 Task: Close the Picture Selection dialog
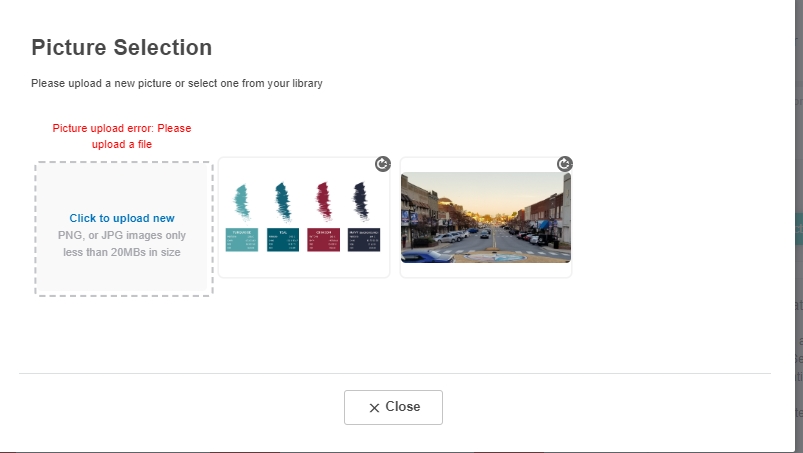point(393,407)
